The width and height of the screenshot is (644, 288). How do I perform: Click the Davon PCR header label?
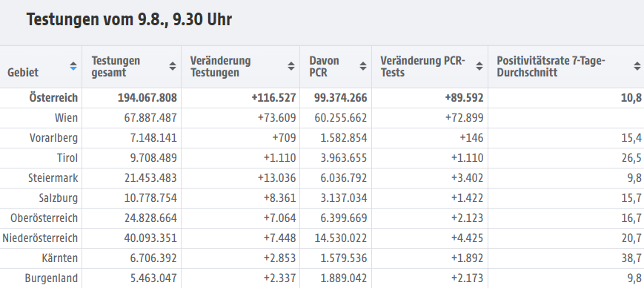(324, 66)
